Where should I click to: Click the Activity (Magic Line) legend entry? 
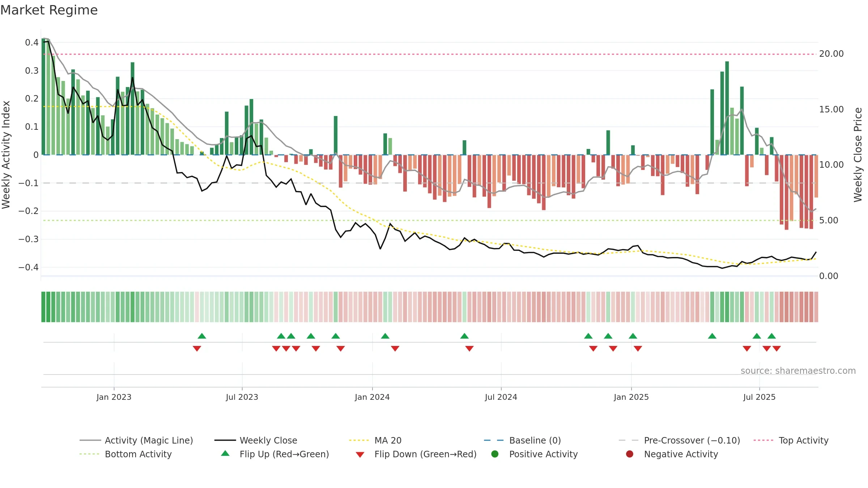coord(136,440)
